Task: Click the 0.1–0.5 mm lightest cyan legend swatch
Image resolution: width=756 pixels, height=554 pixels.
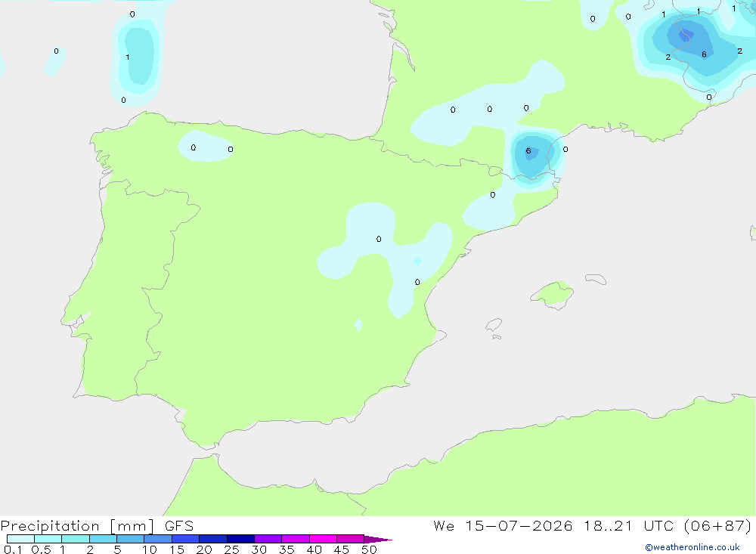Action: [x=20, y=539]
